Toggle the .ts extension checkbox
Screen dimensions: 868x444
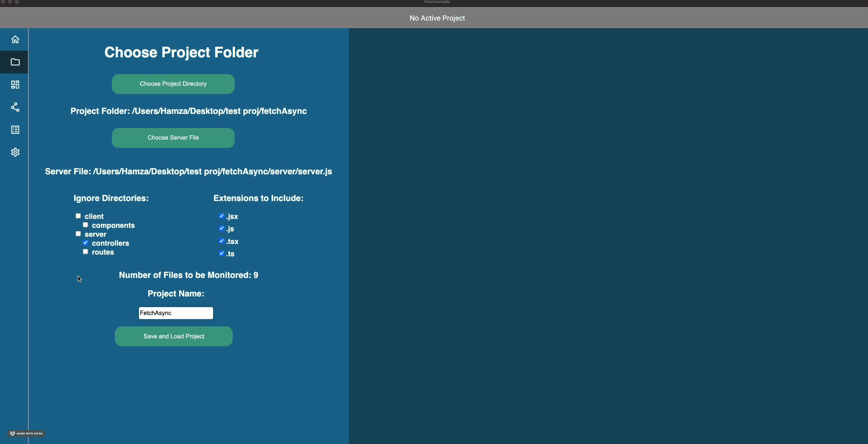point(222,253)
